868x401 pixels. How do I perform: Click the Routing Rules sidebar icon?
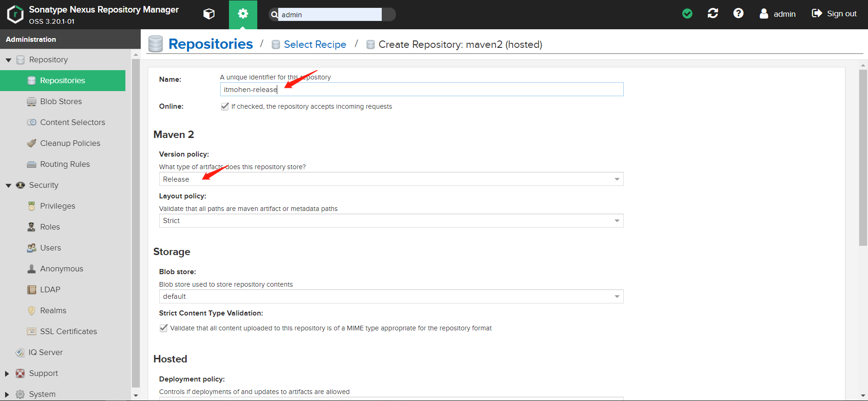pos(32,164)
